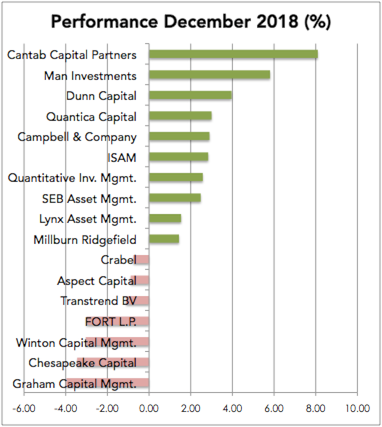Click the Dunn Capital green bar
Viewport: 382px width, 427px height.
190,95
